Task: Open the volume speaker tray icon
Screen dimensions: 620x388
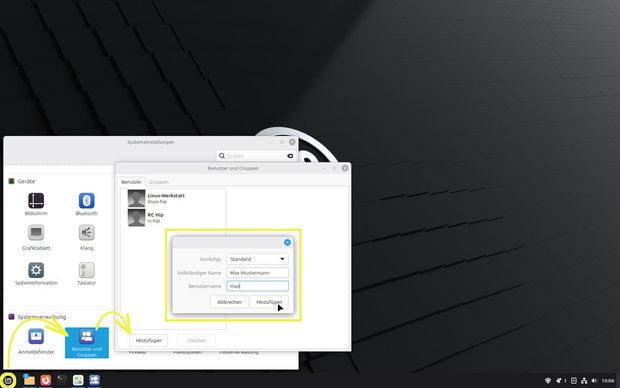Action: (594, 380)
